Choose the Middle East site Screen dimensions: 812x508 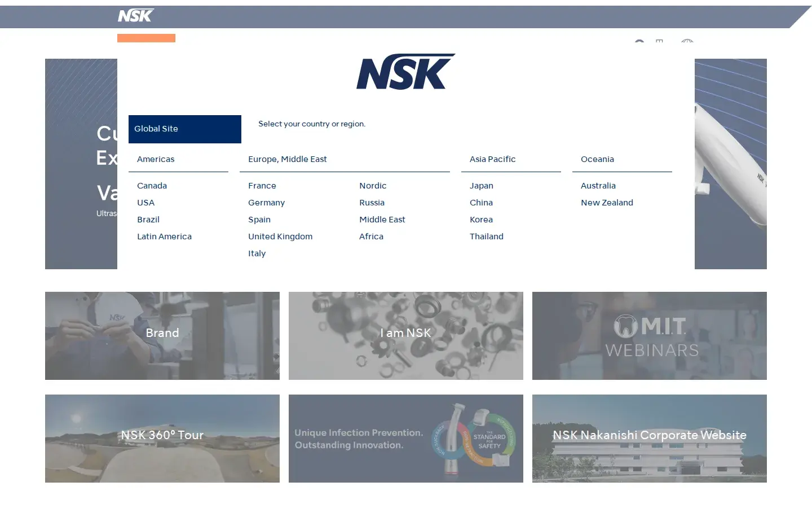(382, 220)
